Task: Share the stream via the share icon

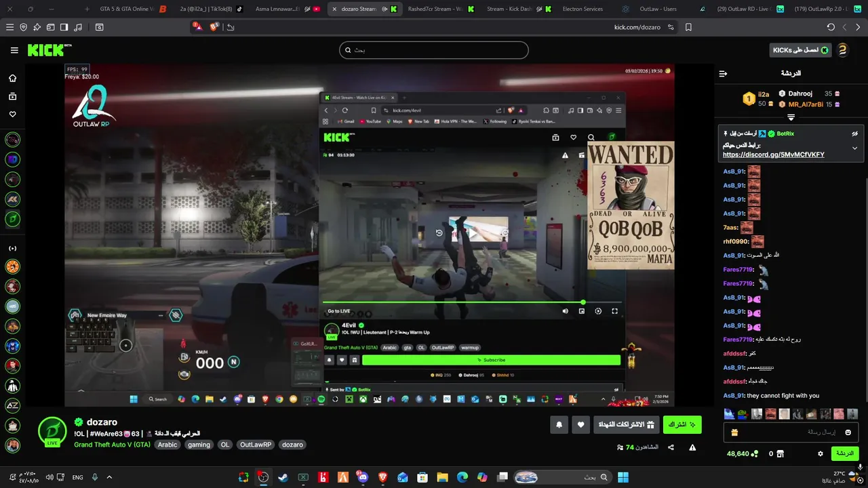Action: (671, 447)
